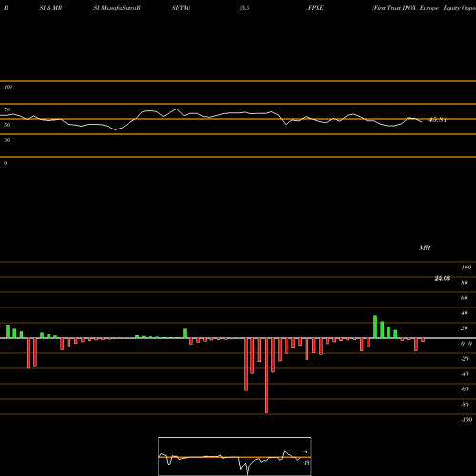476x476 pixels.
Task: Click the current RSI value 45.81
Action: [438, 120]
